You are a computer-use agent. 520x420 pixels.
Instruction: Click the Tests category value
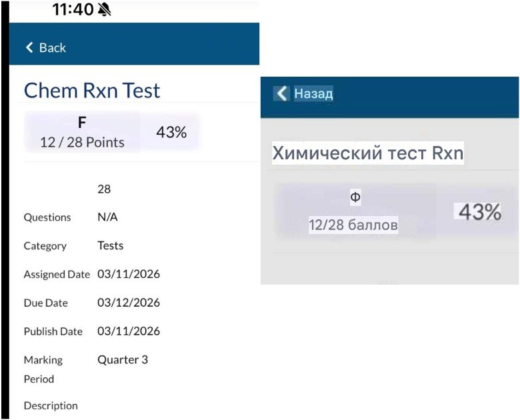click(111, 245)
